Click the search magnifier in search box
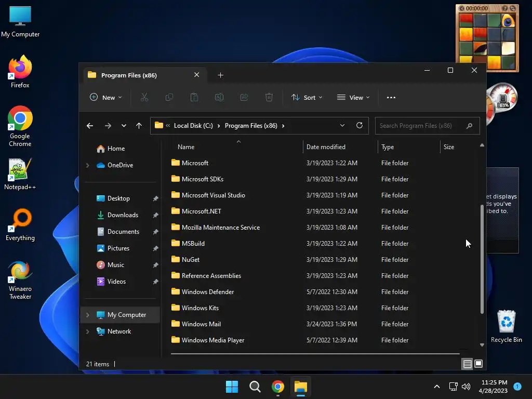This screenshot has width=532, height=399. 469,126
